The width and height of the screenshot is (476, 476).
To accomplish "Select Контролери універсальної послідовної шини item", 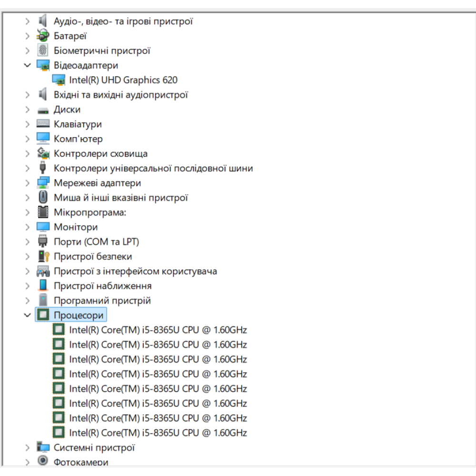I will pos(153,169).
